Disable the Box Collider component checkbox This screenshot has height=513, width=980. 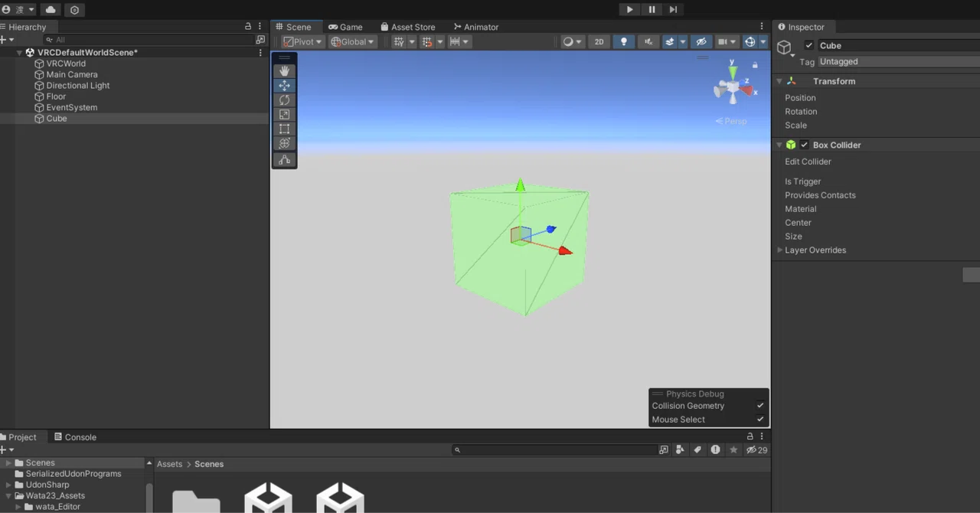point(804,145)
